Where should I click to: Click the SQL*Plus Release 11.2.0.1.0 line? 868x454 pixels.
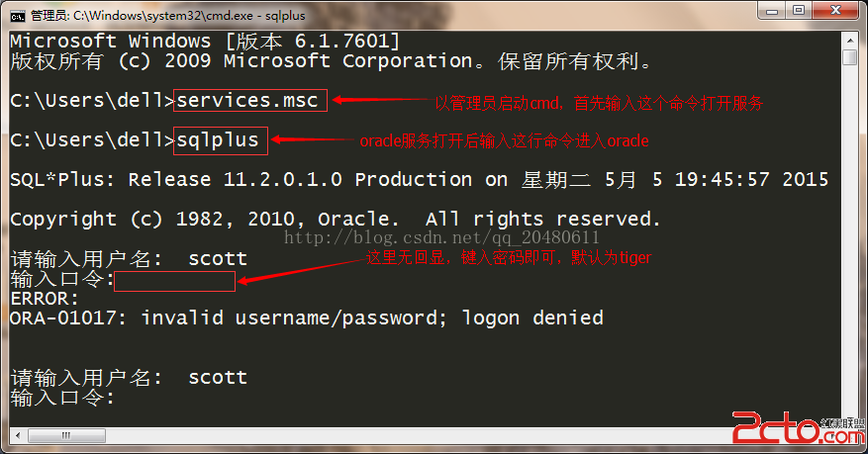419,179
